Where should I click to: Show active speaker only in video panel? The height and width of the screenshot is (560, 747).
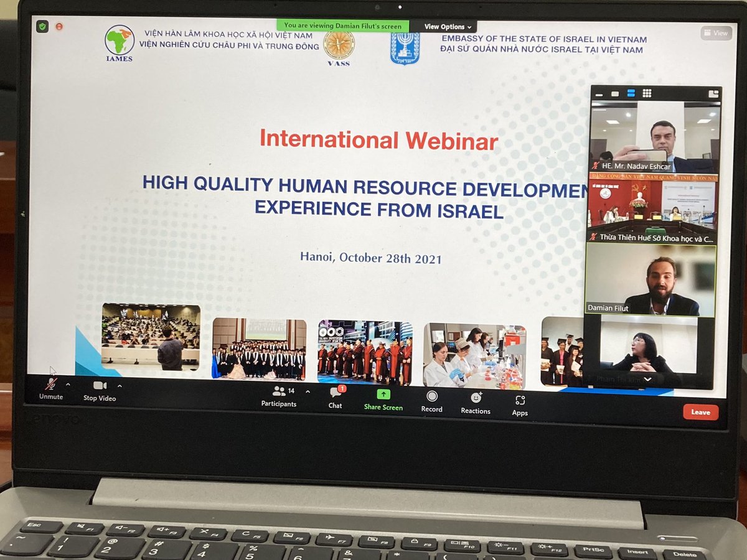[x=615, y=94]
